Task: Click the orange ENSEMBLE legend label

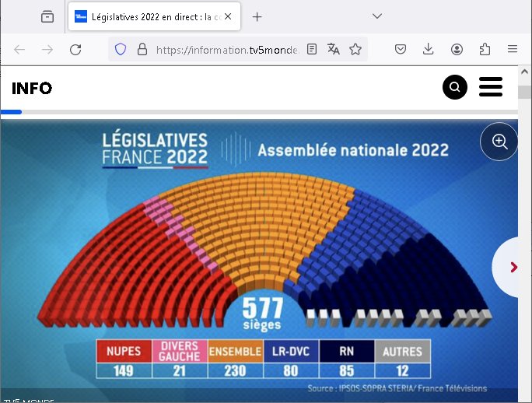Action: [x=235, y=351]
